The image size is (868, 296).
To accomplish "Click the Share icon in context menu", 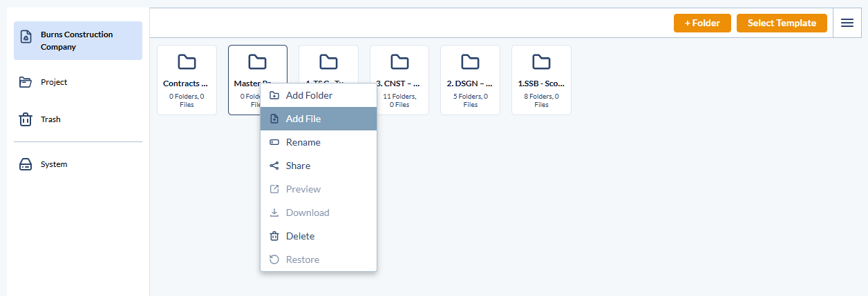I will click(x=274, y=166).
